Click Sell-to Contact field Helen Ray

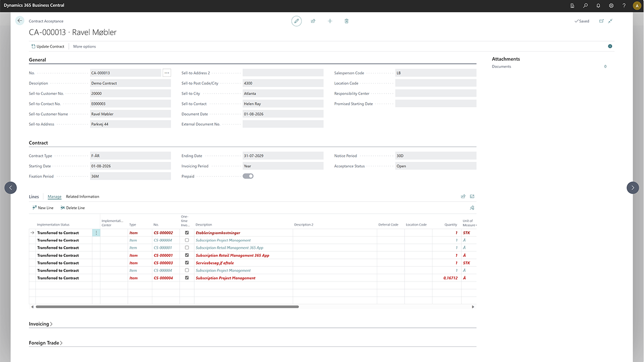tap(283, 104)
